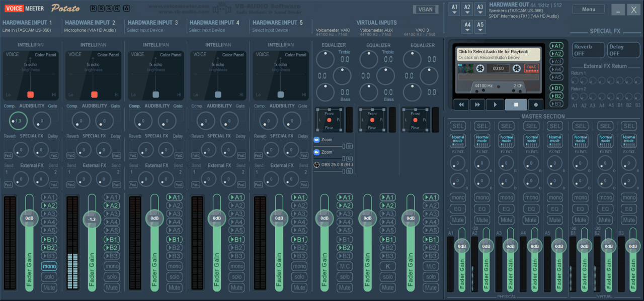This screenshot has height=301, width=644.
Task: Fast-forward the cassette recorder
Action: click(478, 105)
